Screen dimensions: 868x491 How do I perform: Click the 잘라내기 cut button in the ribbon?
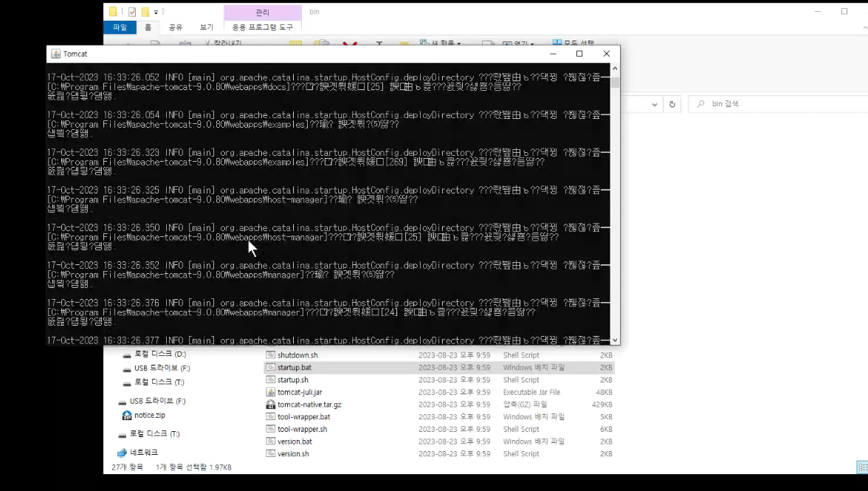(223, 43)
